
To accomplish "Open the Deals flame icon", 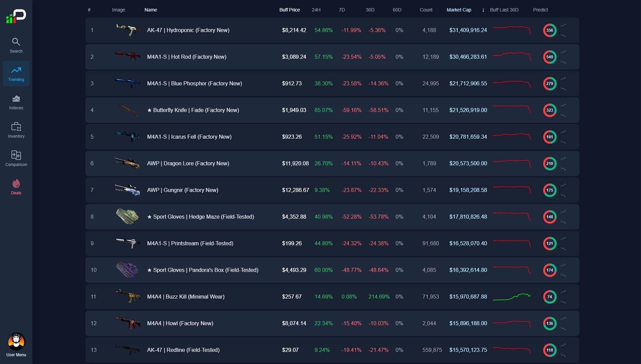I will [x=16, y=184].
